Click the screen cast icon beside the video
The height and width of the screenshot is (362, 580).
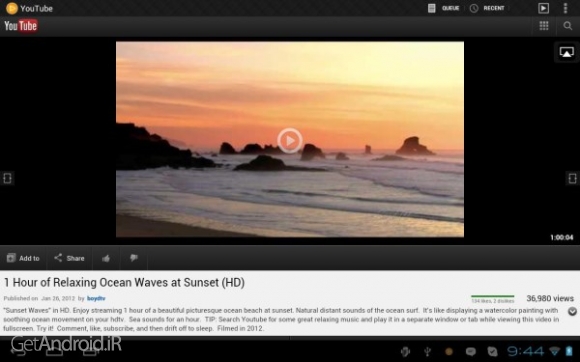566,52
